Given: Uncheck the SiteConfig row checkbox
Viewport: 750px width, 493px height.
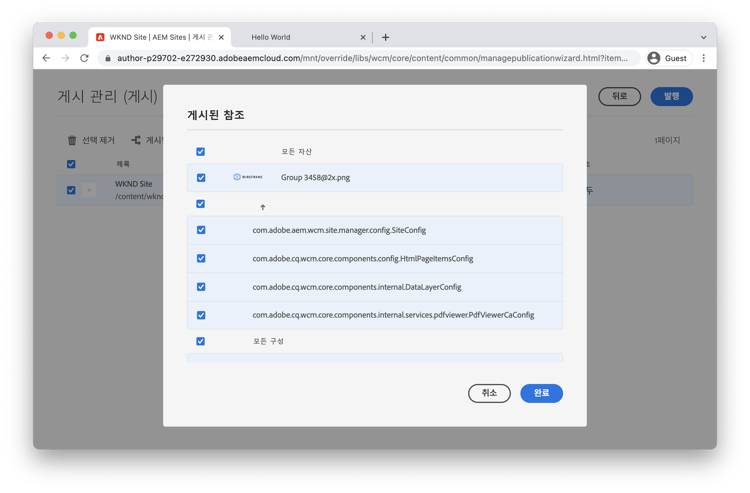Looking at the screenshot, I should pos(201,230).
